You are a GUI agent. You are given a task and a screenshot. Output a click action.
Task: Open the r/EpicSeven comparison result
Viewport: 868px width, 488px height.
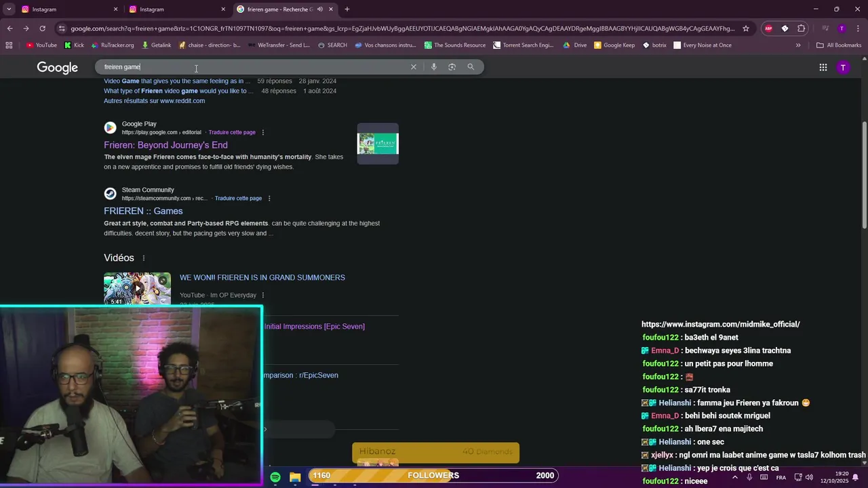click(300, 375)
